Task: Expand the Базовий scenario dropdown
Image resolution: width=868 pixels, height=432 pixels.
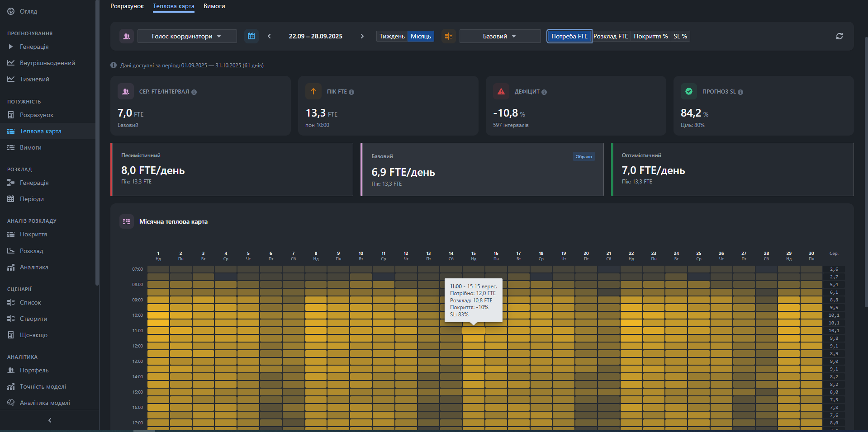Action: click(500, 36)
